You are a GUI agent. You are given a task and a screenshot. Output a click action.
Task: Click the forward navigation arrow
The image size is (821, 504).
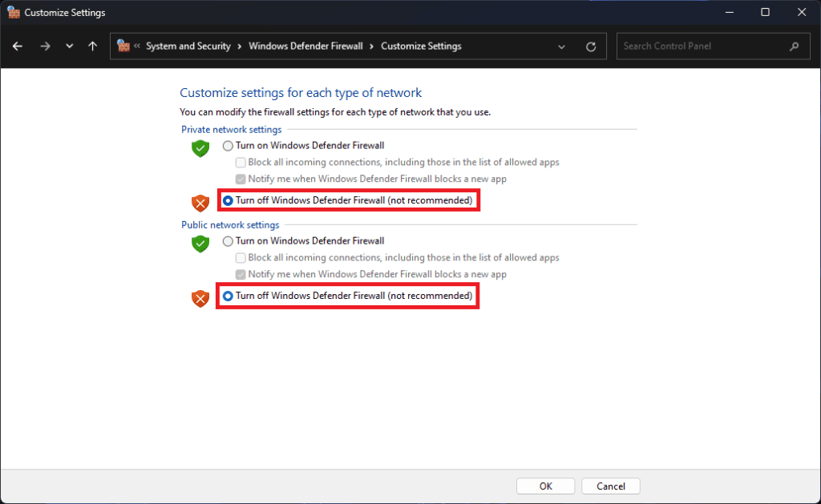click(45, 46)
